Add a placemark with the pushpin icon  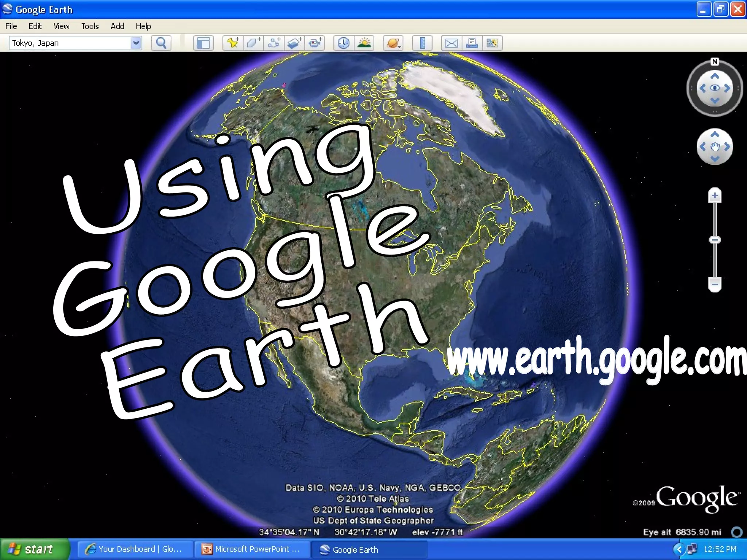tap(233, 43)
